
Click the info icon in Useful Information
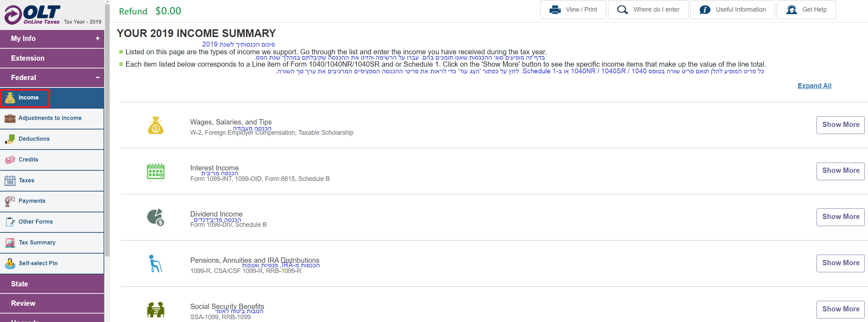pyautogui.click(x=705, y=10)
